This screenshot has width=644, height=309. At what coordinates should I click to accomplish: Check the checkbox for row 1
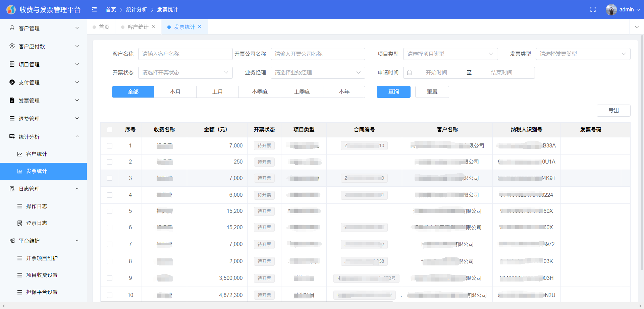[110, 146]
